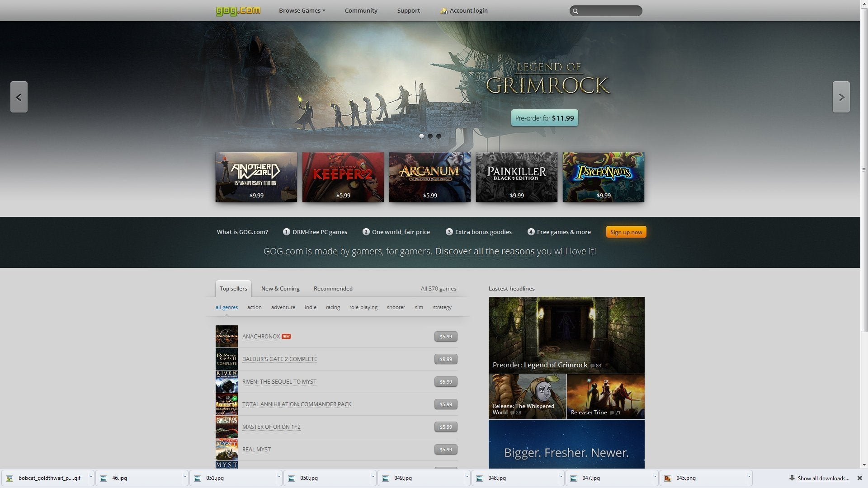The image size is (868, 488).
Task: Expand dropdown arrow for 045.png download
Action: pyautogui.click(x=749, y=477)
